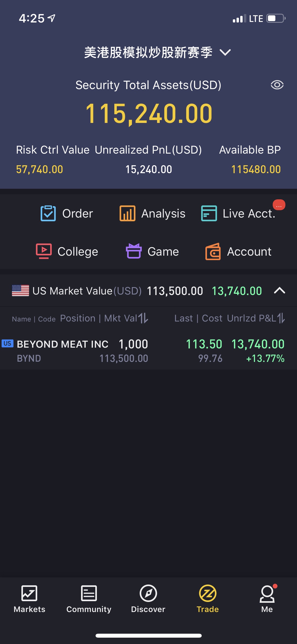Open the Account wallet icon
Image resolution: width=297 pixels, height=644 pixels.
[213, 251]
